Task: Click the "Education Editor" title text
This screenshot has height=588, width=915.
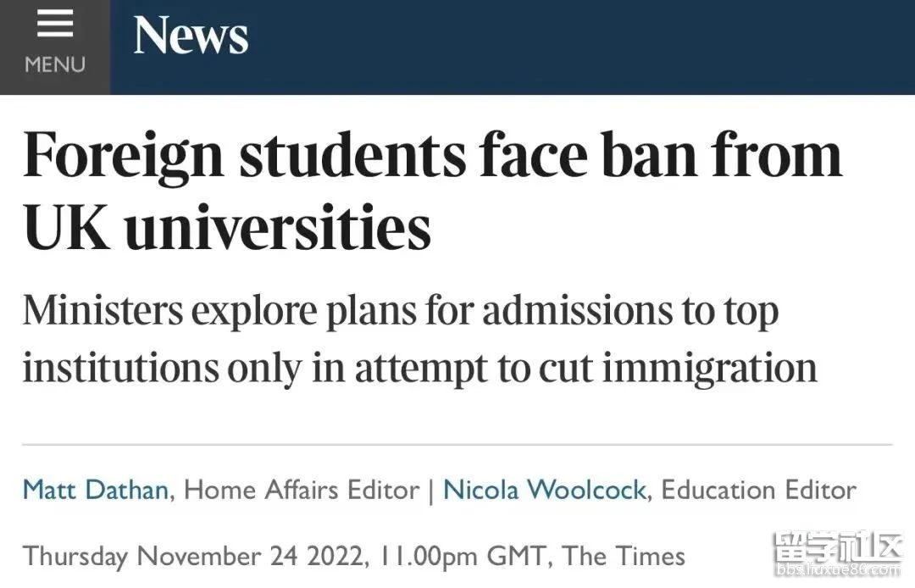Action: (758, 490)
